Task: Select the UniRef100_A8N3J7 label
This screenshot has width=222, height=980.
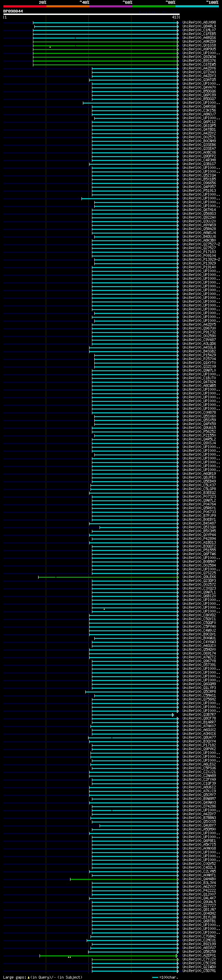Action: click(199, 114)
